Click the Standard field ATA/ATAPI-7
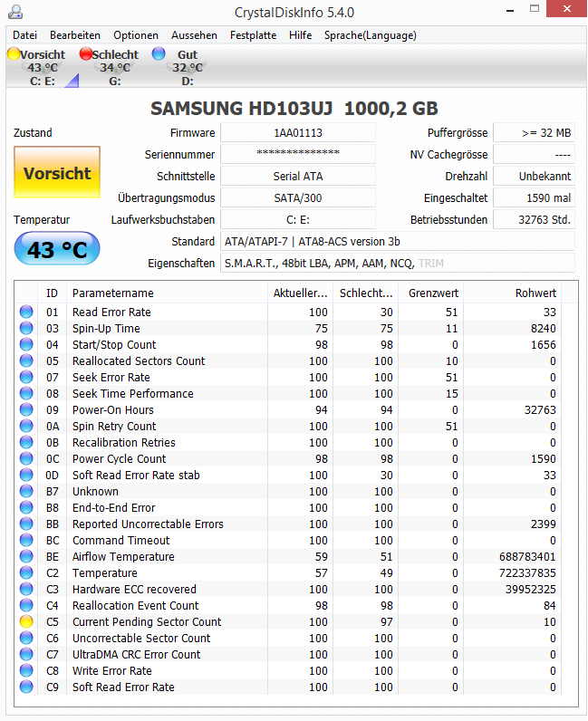The width and height of the screenshot is (588, 721). (x=398, y=242)
